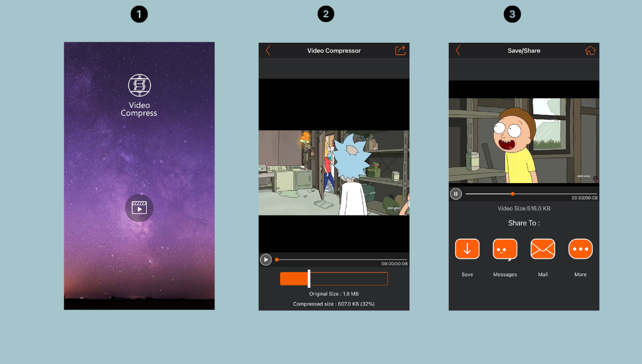
Task: Go back from Save/Share screen
Action: 457,51
